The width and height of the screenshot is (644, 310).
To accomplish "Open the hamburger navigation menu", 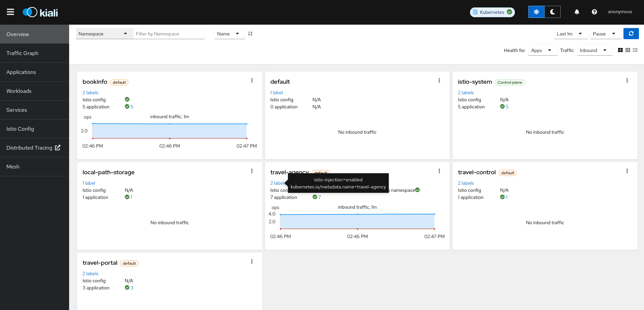I will [10, 12].
